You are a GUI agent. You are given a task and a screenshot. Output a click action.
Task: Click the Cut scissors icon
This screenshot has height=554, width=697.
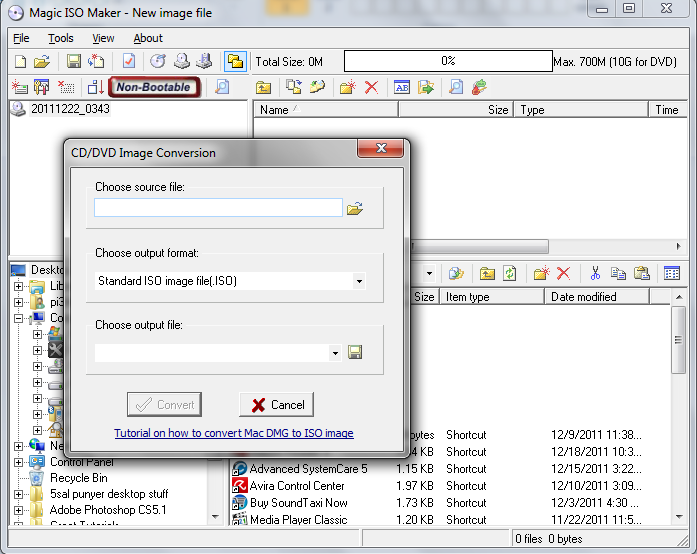(x=595, y=273)
